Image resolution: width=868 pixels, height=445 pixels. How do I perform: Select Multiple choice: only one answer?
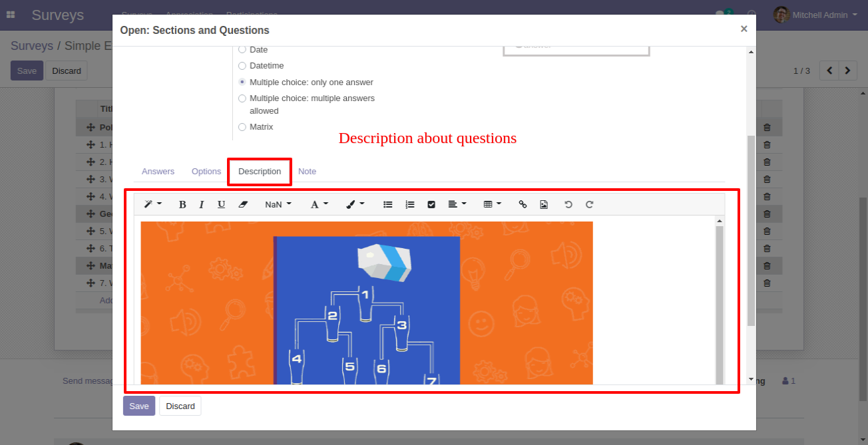coord(242,82)
